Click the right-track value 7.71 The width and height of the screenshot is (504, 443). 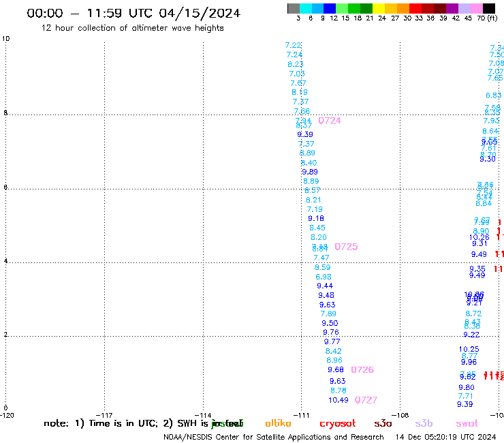[465, 397]
